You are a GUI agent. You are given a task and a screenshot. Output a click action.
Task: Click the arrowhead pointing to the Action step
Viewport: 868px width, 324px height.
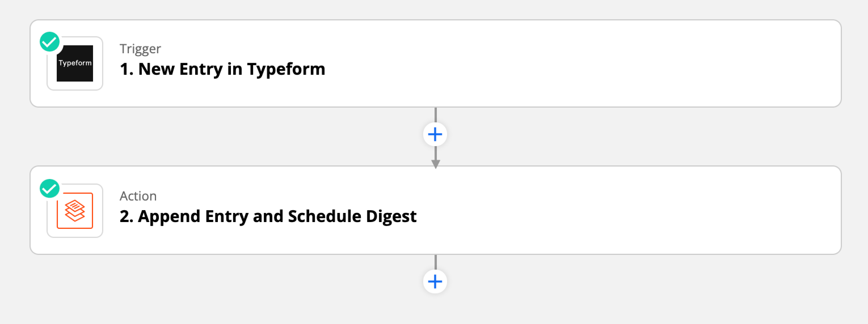click(435, 164)
